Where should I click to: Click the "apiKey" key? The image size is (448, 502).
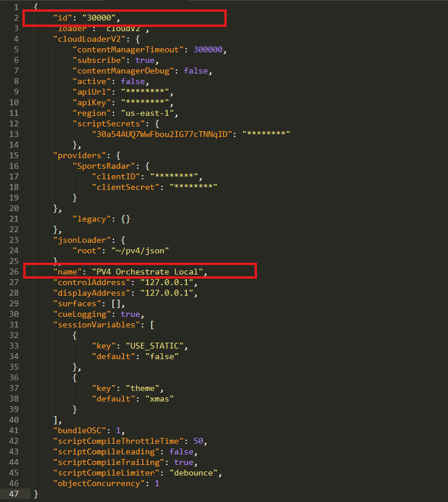[x=92, y=102]
